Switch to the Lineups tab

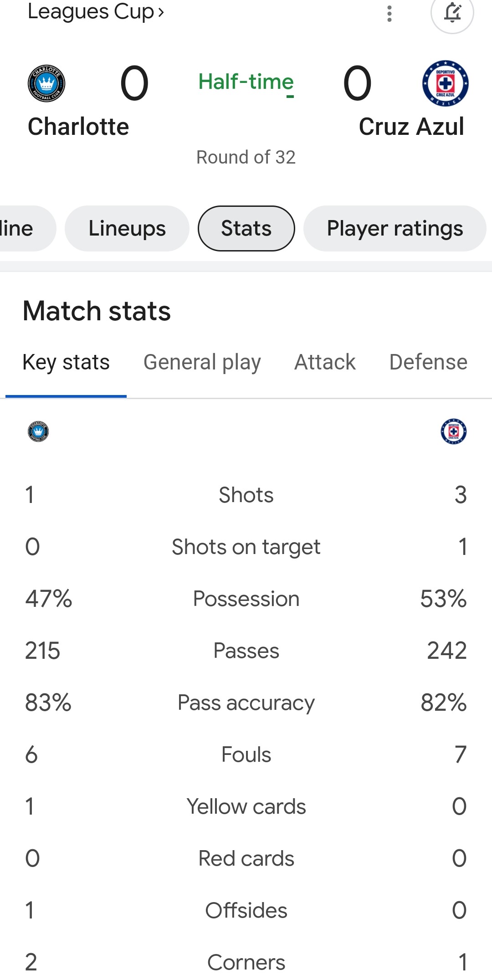[x=127, y=228]
